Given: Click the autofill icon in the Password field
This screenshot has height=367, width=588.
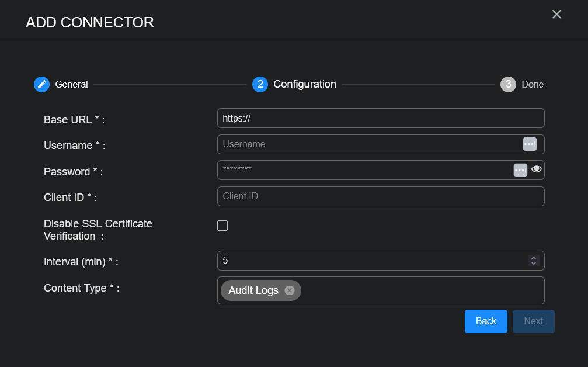Looking at the screenshot, I should 520,169.
